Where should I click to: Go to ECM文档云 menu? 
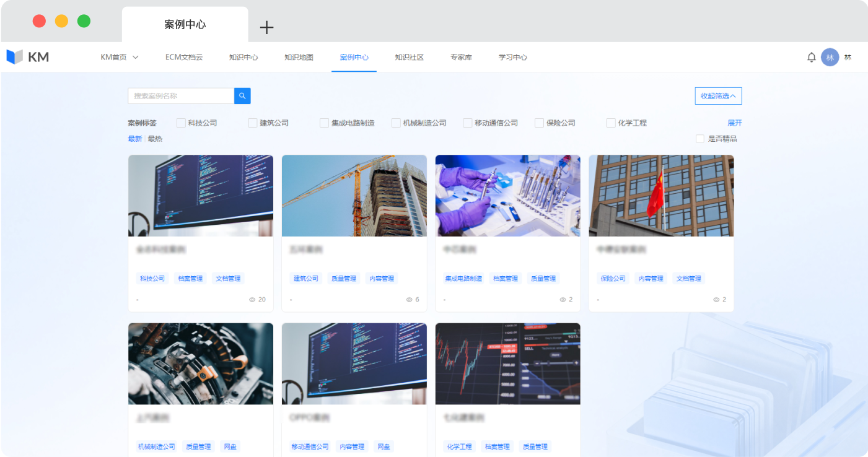tap(184, 57)
